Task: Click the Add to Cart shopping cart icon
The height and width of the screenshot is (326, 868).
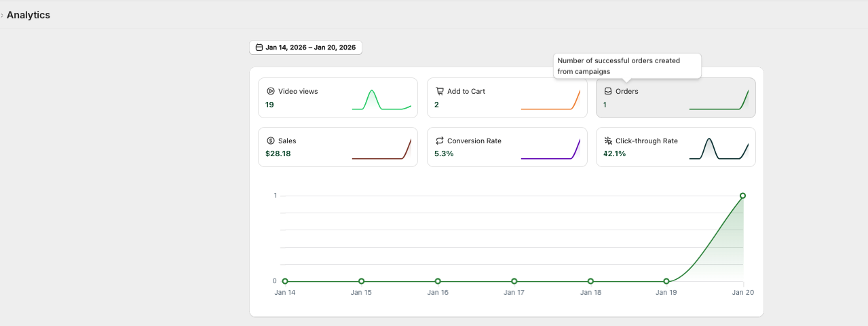Action: (440, 91)
